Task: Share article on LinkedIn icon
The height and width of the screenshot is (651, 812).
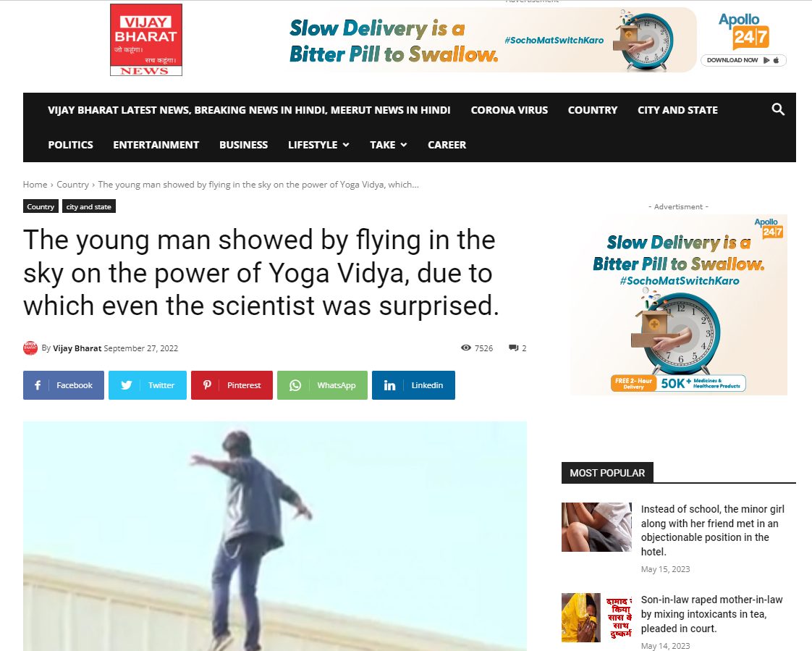Action: click(x=389, y=385)
